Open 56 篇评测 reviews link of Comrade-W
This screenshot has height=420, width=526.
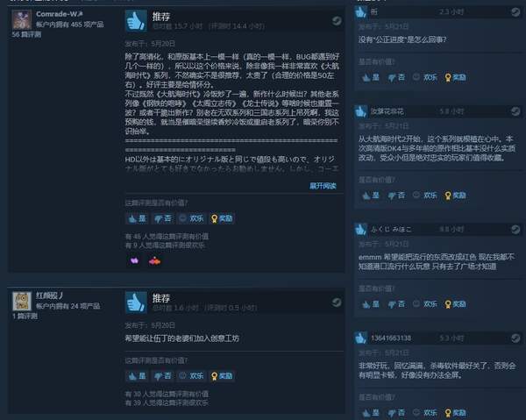tap(26, 34)
